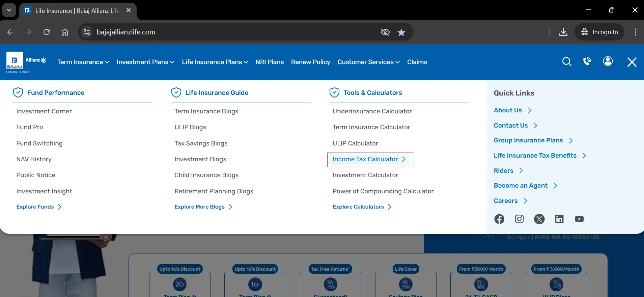Open Term Insurance Blogs link
Image resolution: width=644 pixels, height=297 pixels.
(206, 111)
